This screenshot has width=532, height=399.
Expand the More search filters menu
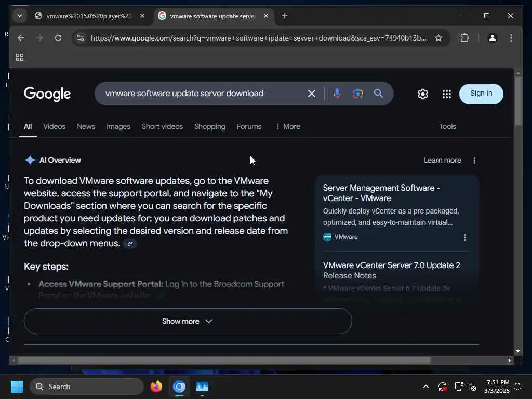coord(288,127)
